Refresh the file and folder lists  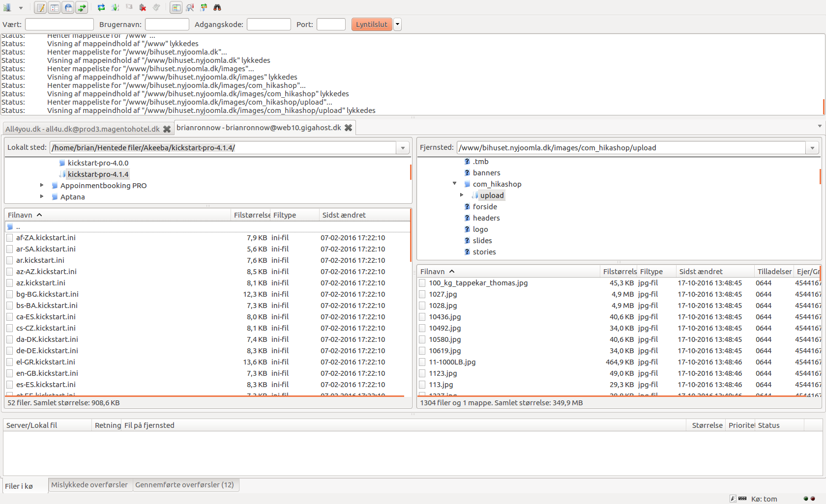point(101,8)
